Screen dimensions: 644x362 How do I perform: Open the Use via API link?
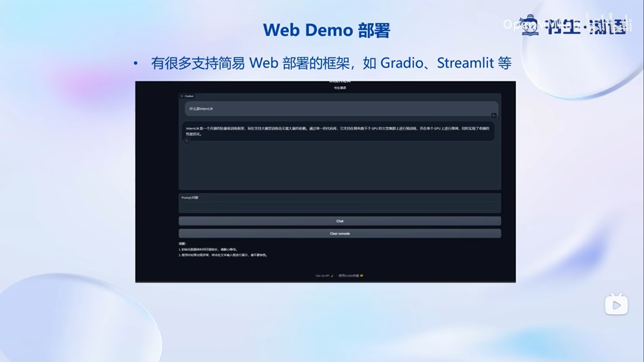pos(323,276)
